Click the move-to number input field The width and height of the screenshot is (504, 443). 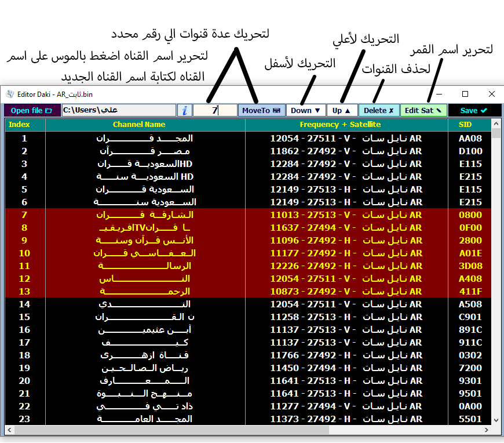[x=214, y=110]
